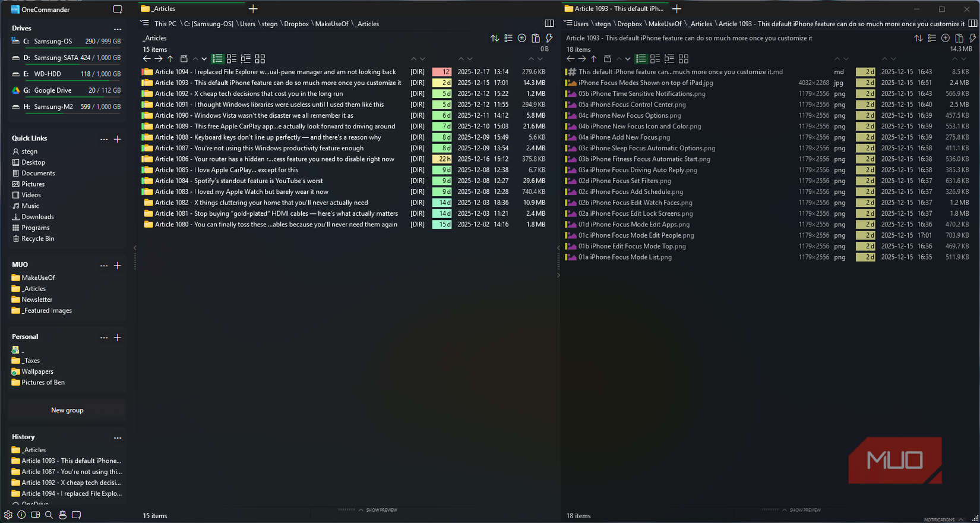Toggle the pane layout icon in bottom bar

click(x=35, y=515)
